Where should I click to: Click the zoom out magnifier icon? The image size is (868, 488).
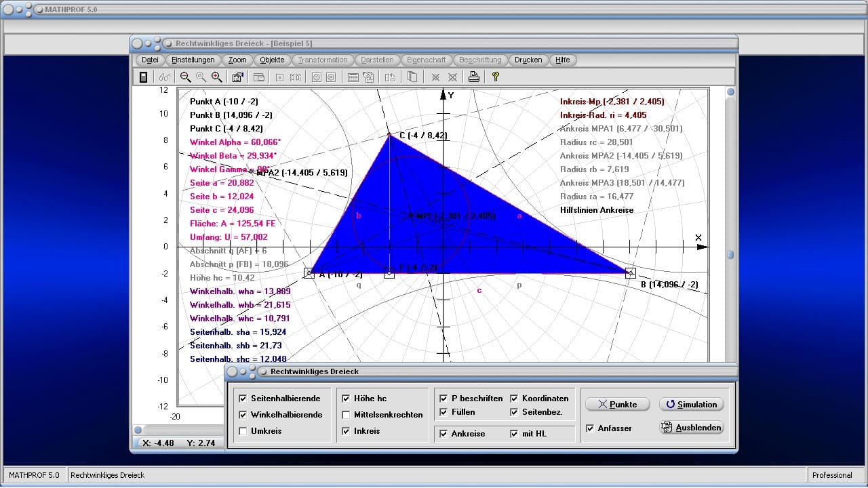[x=185, y=77]
